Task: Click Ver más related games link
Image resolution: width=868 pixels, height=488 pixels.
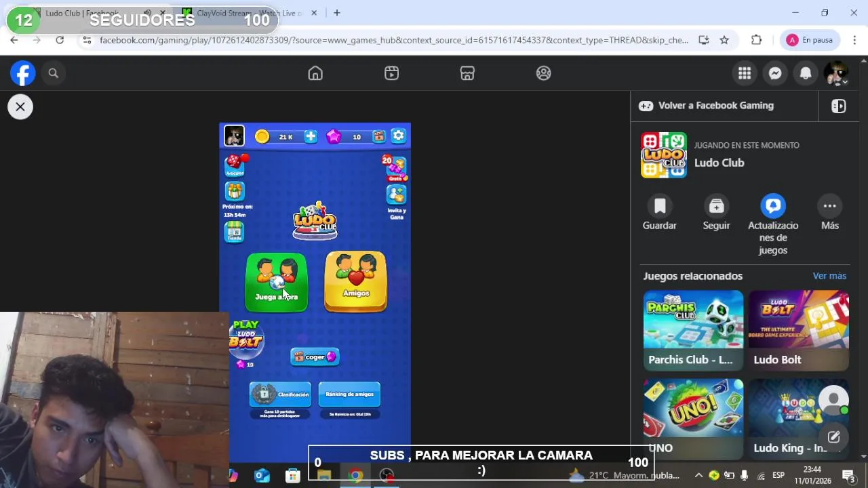Action: click(x=829, y=276)
